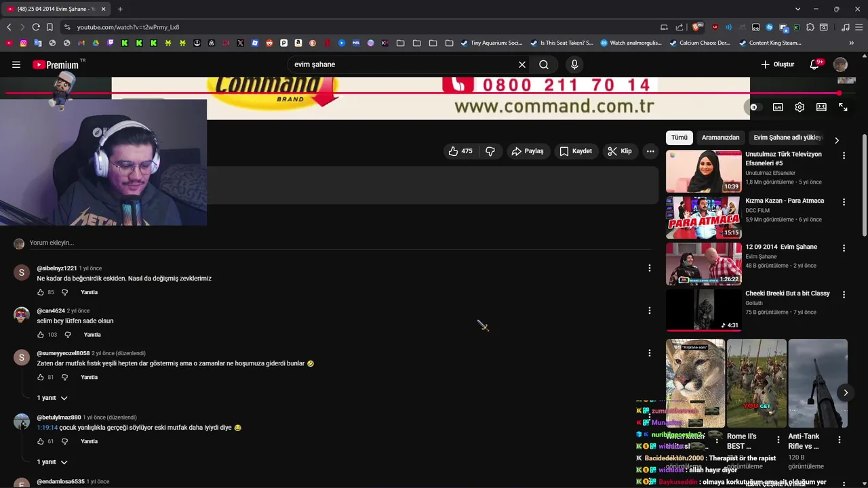
Task: Open the browser address bar URL
Action: [128, 27]
